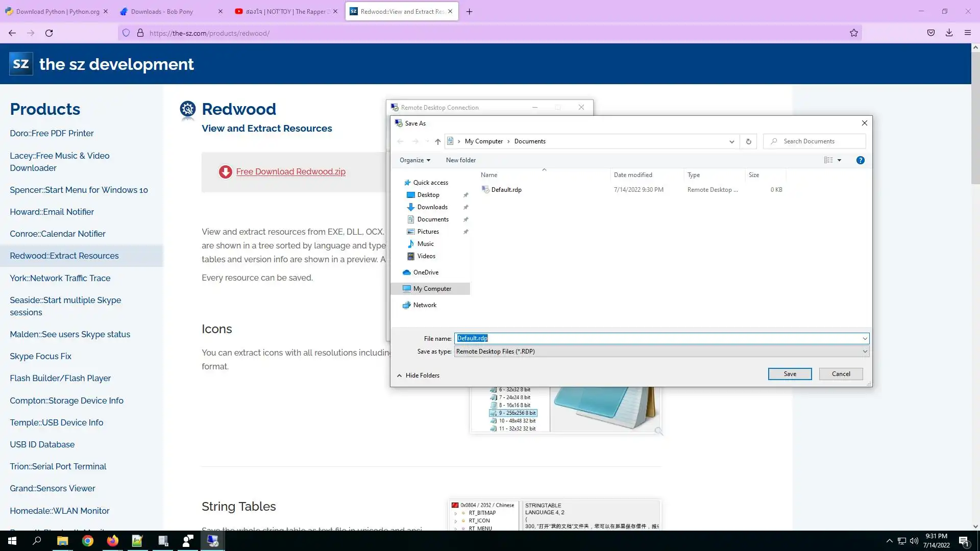Image resolution: width=980 pixels, height=551 pixels.
Task: Open the help icon in Save As dialog
Action: (860, 160)
